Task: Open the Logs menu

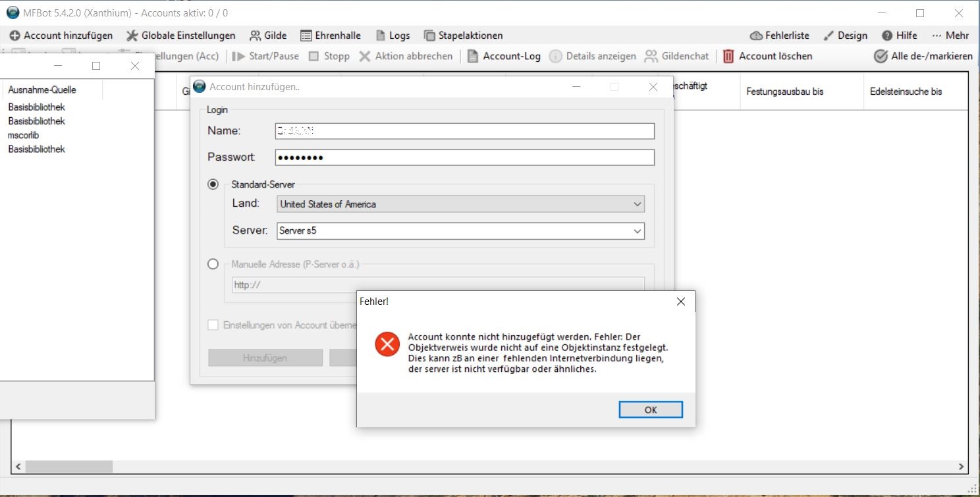Action: tap(393, 36)
